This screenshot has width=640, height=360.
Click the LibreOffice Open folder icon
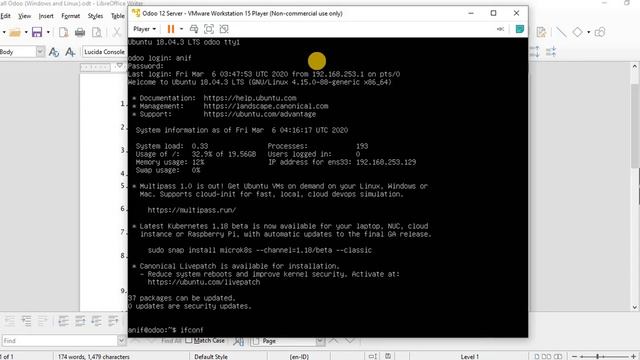tap(15, 32)
